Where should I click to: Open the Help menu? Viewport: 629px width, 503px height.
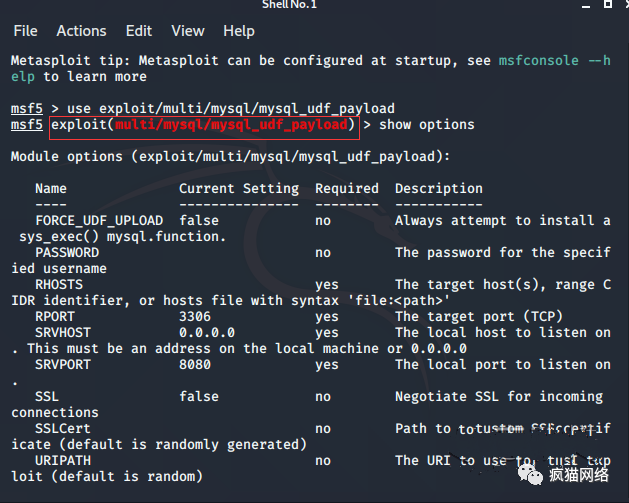pyautogui.click(x=239, y=31)
